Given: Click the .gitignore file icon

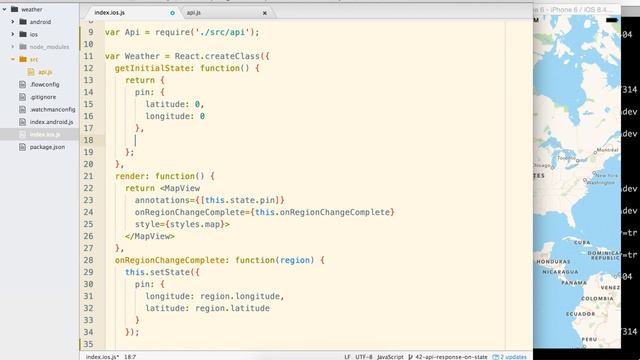Looking at the screenshot, I should [22, 97].
